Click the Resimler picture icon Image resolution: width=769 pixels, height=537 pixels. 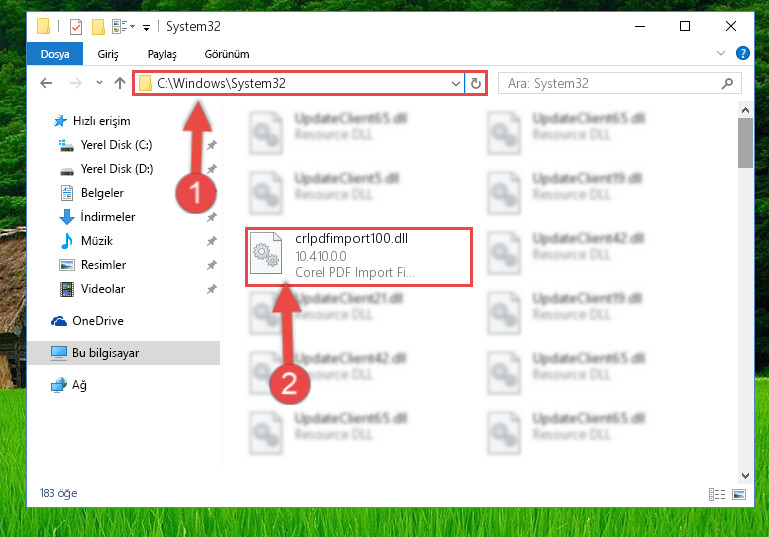[x=67, y=265]
